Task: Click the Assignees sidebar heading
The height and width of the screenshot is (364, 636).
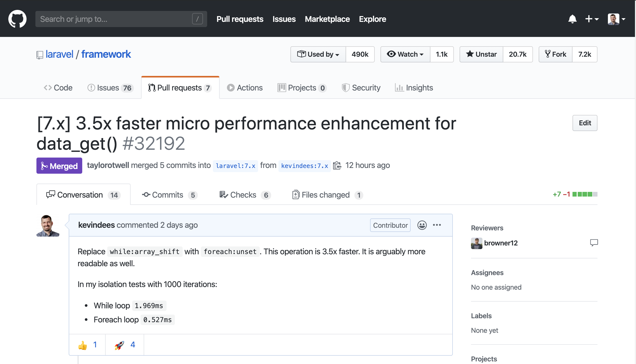Action: 487,273
